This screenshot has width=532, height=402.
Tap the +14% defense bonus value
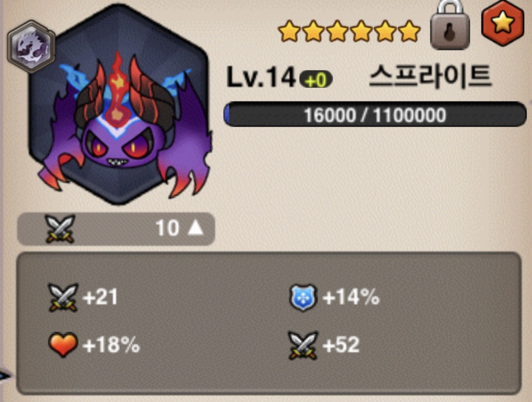[351, 297]
